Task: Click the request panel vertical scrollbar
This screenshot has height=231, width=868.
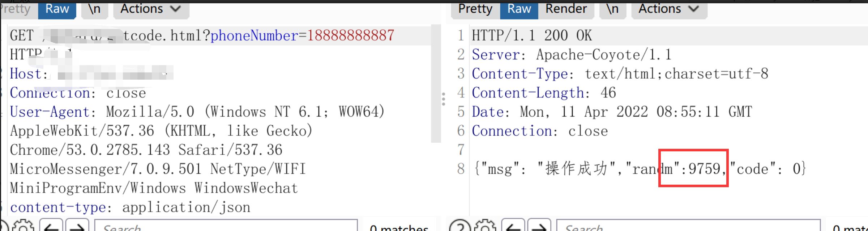Action: tap(436, 83)
